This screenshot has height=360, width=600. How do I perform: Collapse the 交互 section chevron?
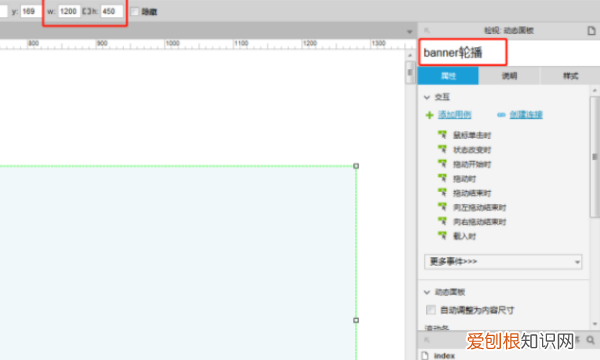click(x=427, y=98)
